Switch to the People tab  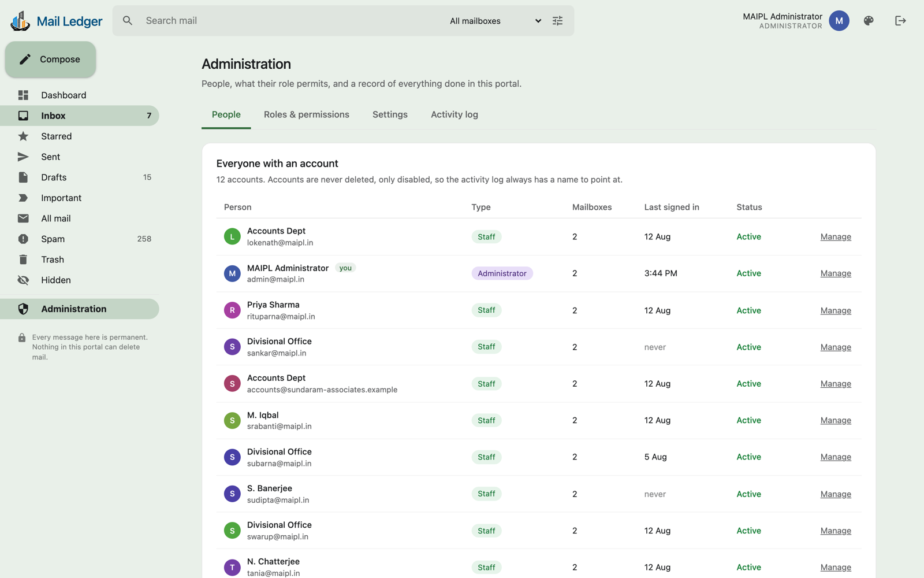click(x=226, y=114)
